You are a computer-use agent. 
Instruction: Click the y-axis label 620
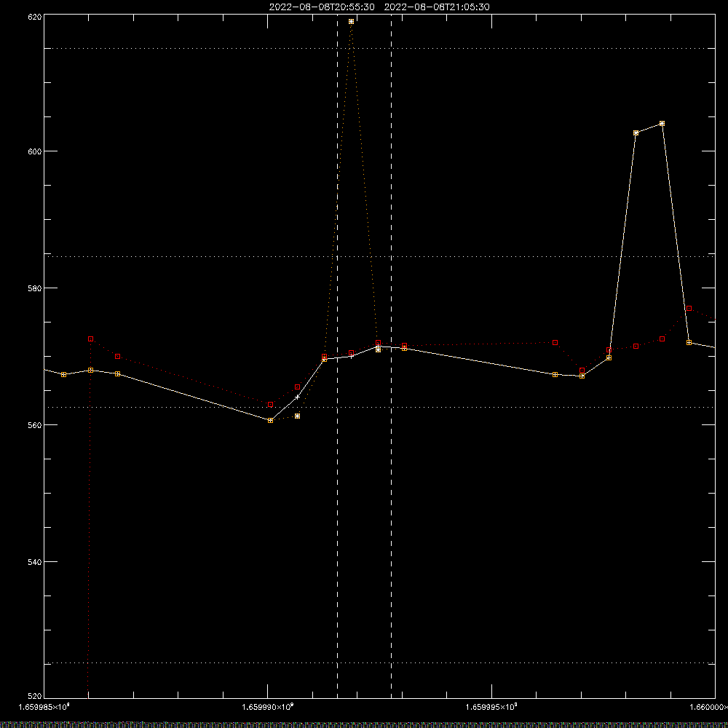pos(35,17)
